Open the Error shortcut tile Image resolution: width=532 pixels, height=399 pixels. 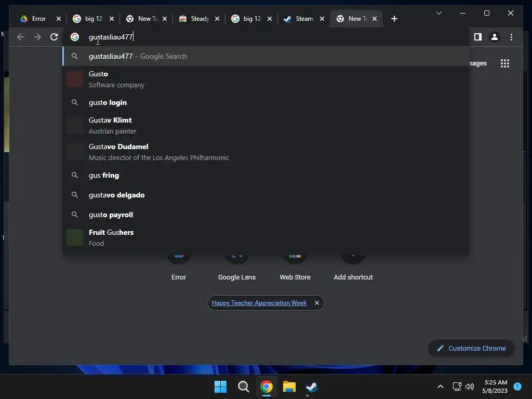click(179, 268)
